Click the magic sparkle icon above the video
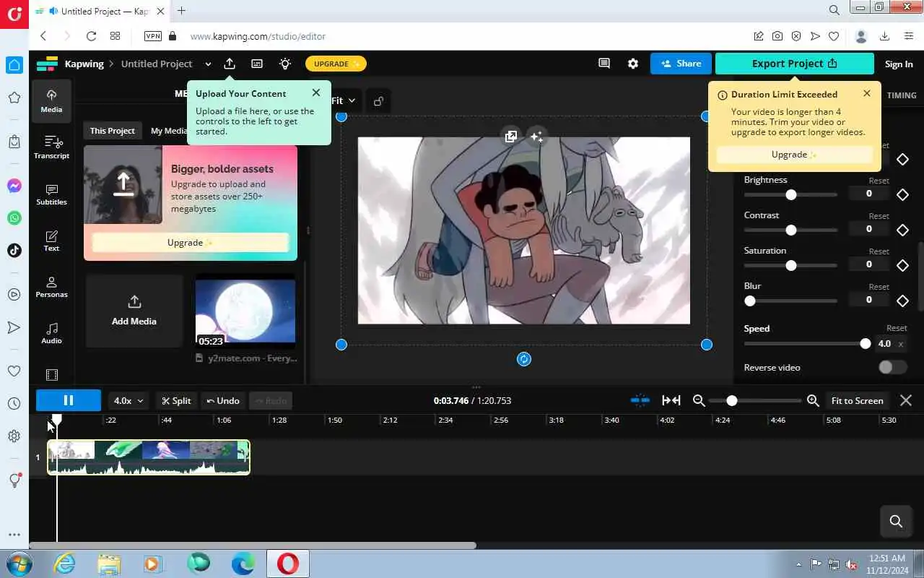 [x=536, y=136]
